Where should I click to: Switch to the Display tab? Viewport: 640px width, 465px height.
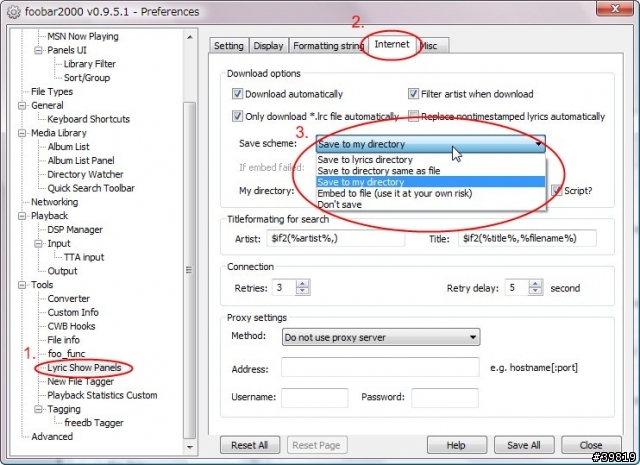coord(268,46)
